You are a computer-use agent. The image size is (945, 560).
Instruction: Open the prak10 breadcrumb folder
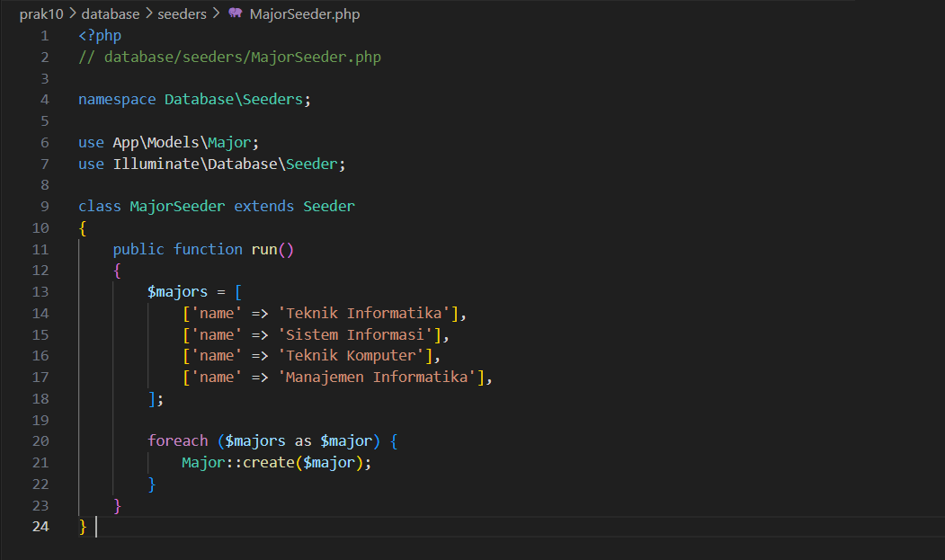click(x=40, y=14)
